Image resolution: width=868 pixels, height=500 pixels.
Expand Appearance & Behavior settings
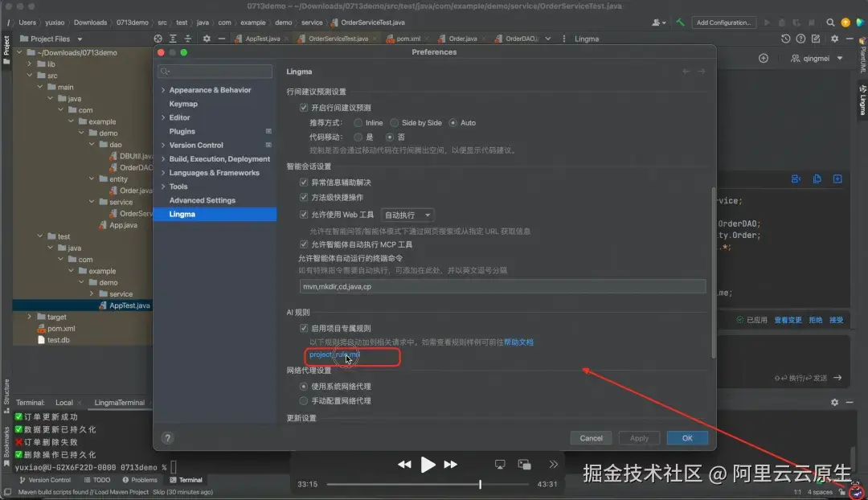pyautogui.click(x=163, y=90)
